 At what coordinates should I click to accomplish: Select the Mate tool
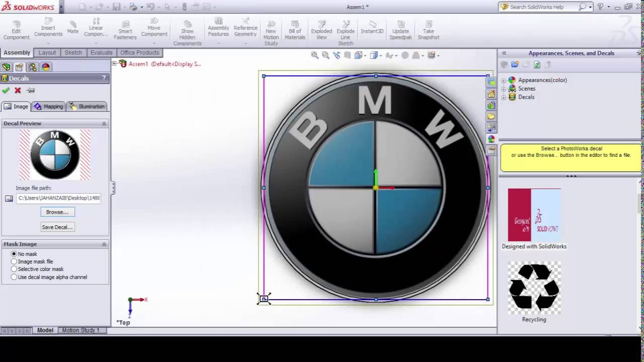click(x=73, y=28)
